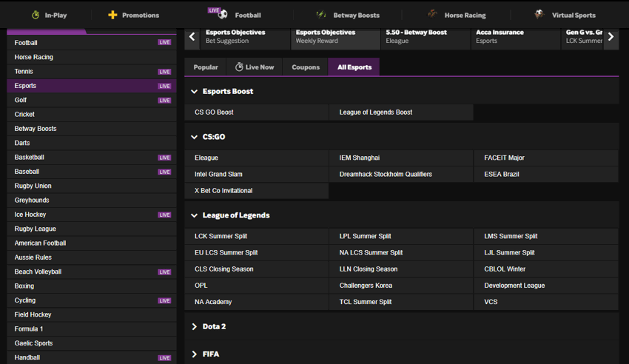Image resolution: width=629 pixels, height=364 pixels.
Task: Open VCS league
Action: [x=546, y=303]
